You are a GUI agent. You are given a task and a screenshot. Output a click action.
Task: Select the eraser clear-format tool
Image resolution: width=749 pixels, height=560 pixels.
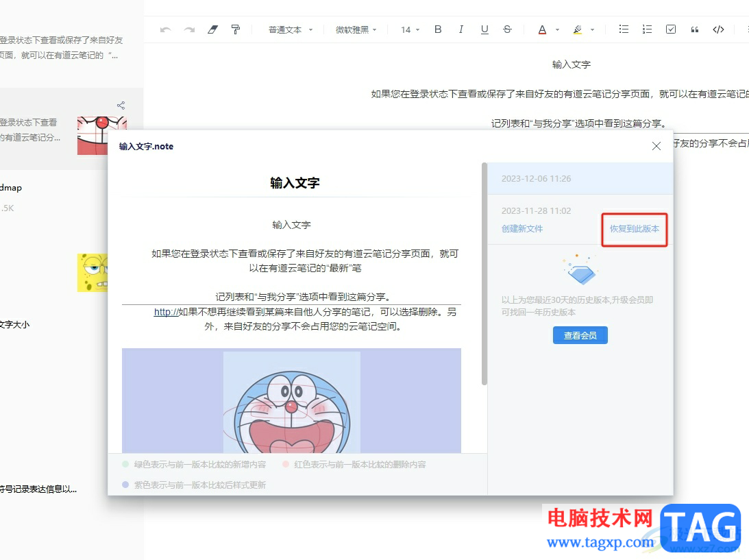pos(212,29)
